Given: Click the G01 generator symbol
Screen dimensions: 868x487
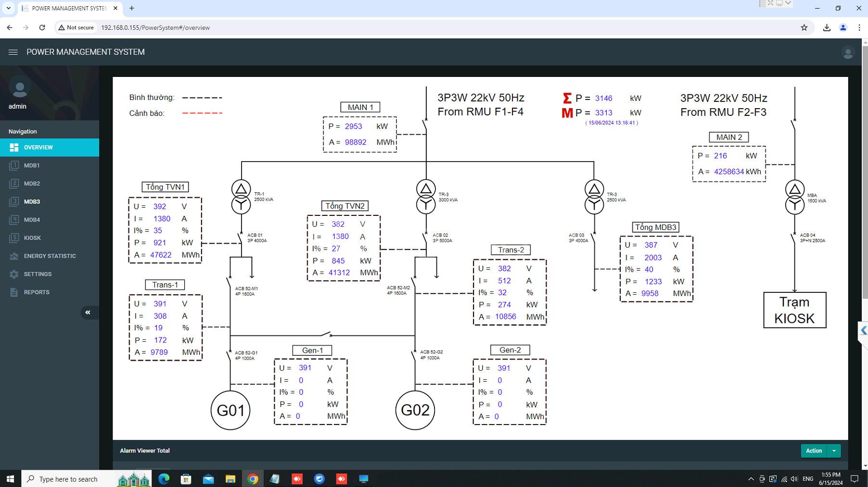Looking at the screenshot, I should pyautogui.click(x=230, y=410).
